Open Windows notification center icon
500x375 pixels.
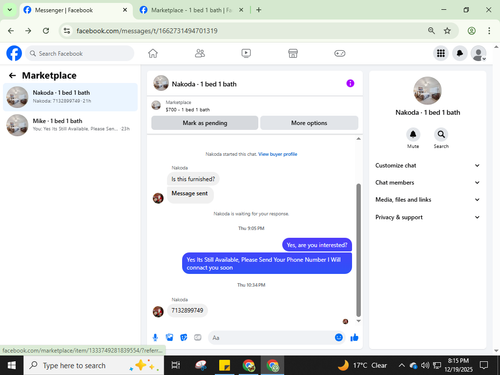tap(484, 365)
